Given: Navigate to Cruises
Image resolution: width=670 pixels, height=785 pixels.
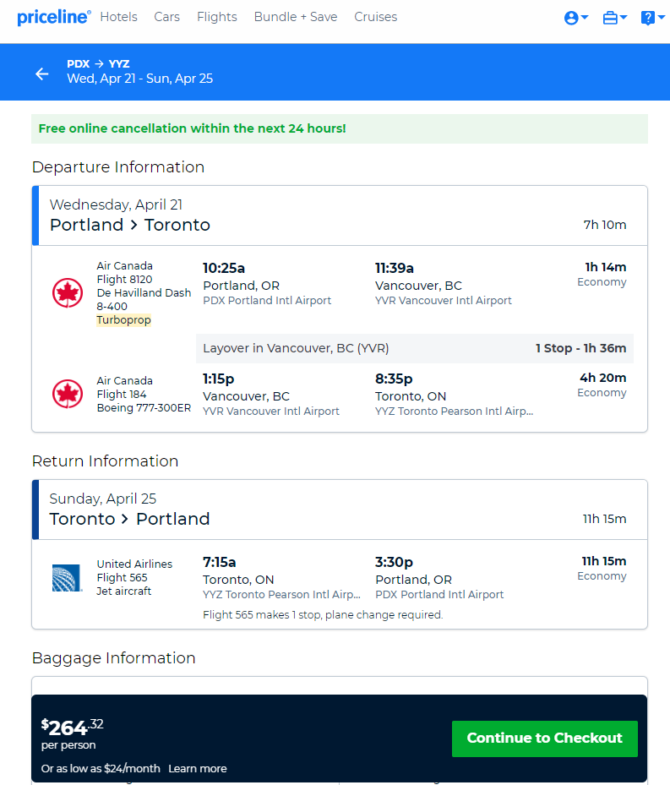Looking at the screenshot, I should click(x=376, y=17).
